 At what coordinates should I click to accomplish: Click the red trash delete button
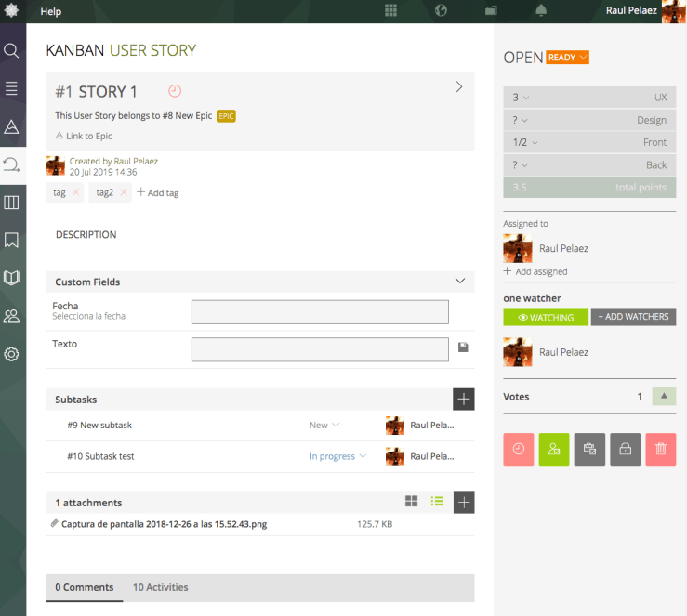660,449
